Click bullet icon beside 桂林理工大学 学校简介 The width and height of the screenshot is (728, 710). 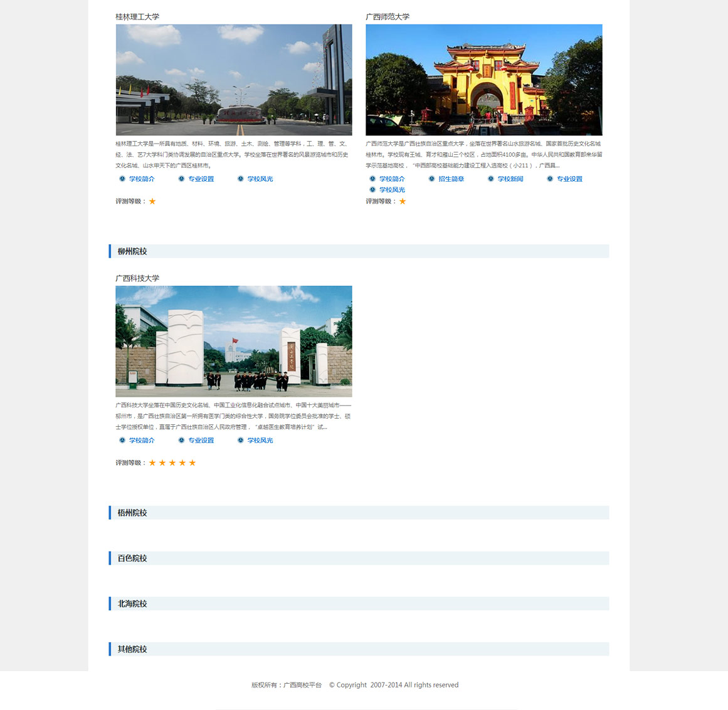pyautogui.click(x=122, y=179)
